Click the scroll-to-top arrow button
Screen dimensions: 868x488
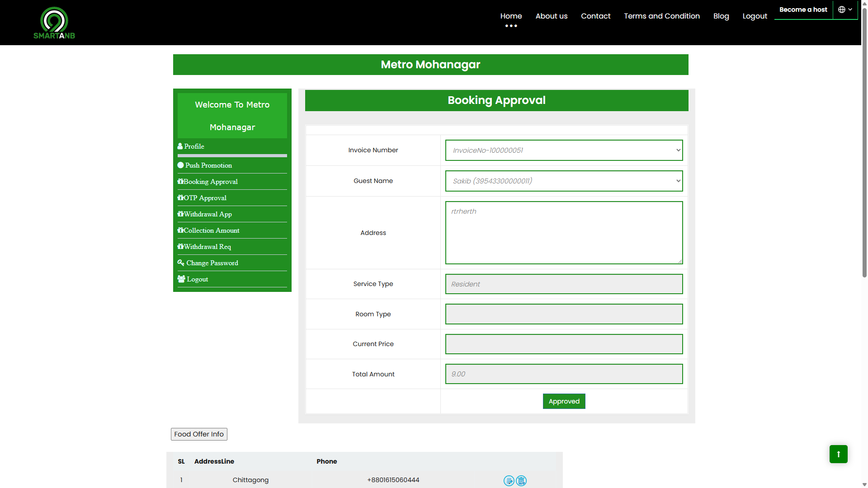tap(838, 454)
